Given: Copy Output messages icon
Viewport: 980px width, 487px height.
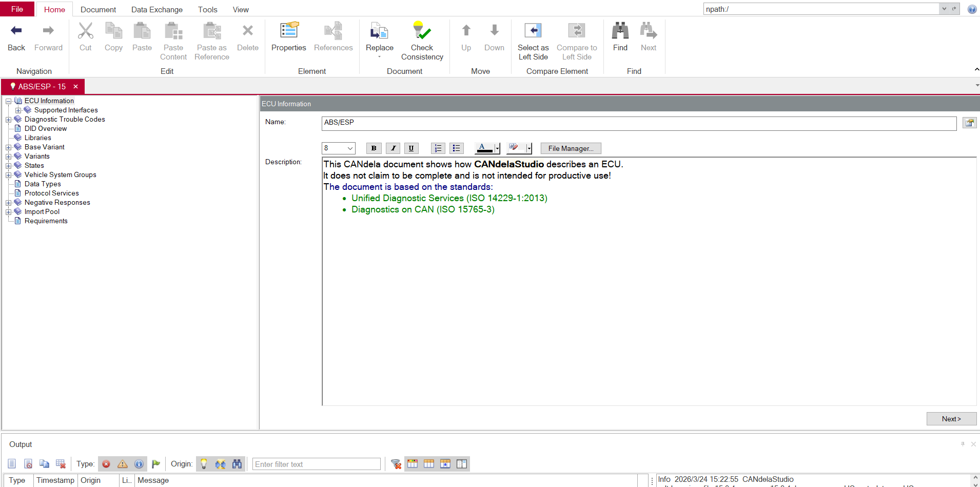Looking at the screenshot, I should click(45, 464).
